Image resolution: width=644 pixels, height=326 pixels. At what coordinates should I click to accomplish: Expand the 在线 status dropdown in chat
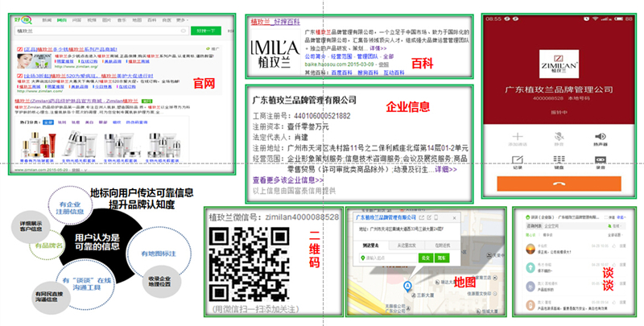615,226
